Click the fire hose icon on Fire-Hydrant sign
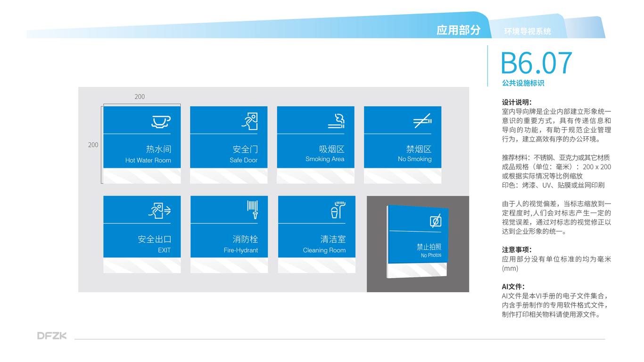The height and width of the screenshot is (362, 644). point(253,210)
